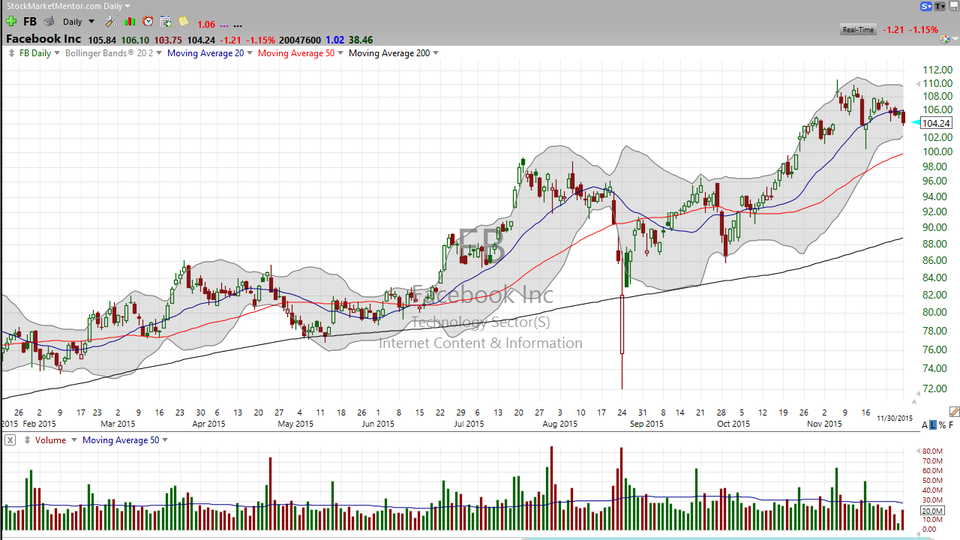Click the small arrow beside 110.00 on scale

pyautogui.click(x=918, y=83)
